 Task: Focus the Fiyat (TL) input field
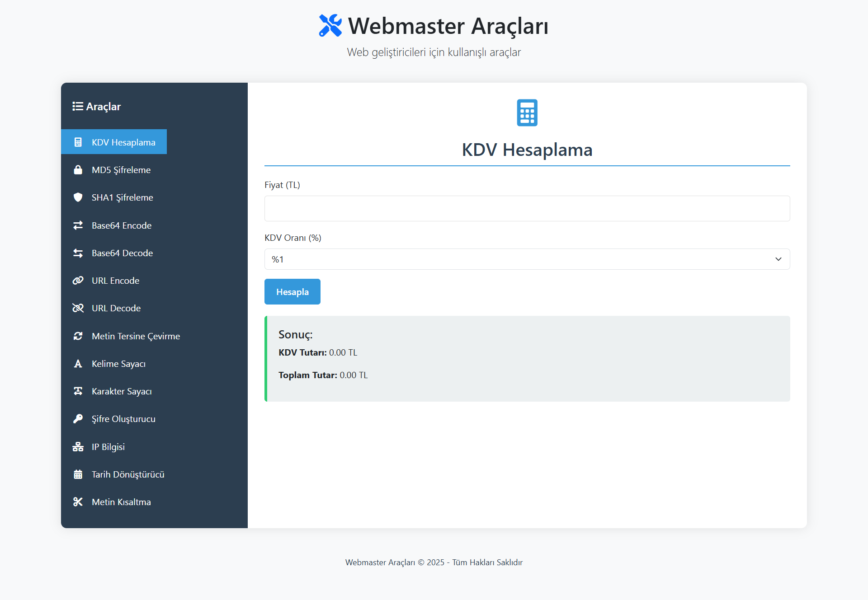[527, 208]
